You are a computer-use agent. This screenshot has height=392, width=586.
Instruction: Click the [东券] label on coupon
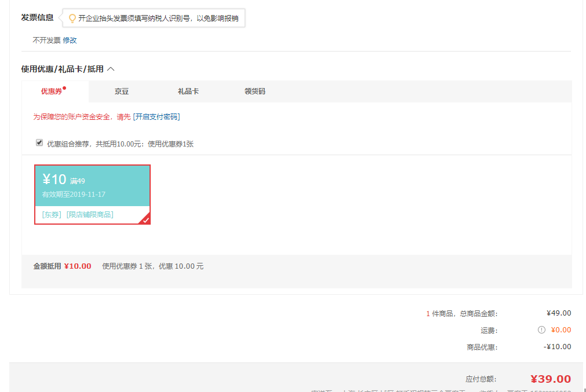(x=52, y=215)
